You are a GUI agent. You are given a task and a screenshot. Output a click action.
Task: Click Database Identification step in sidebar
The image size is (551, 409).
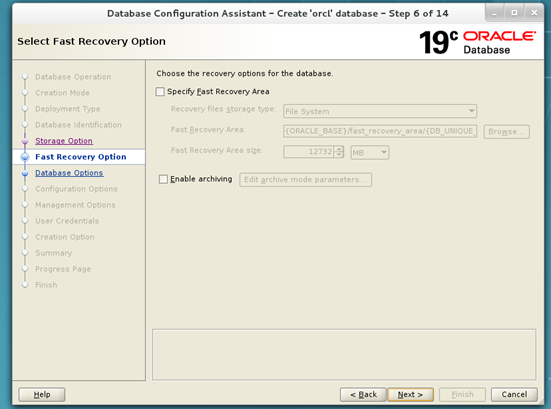[78, 125]
